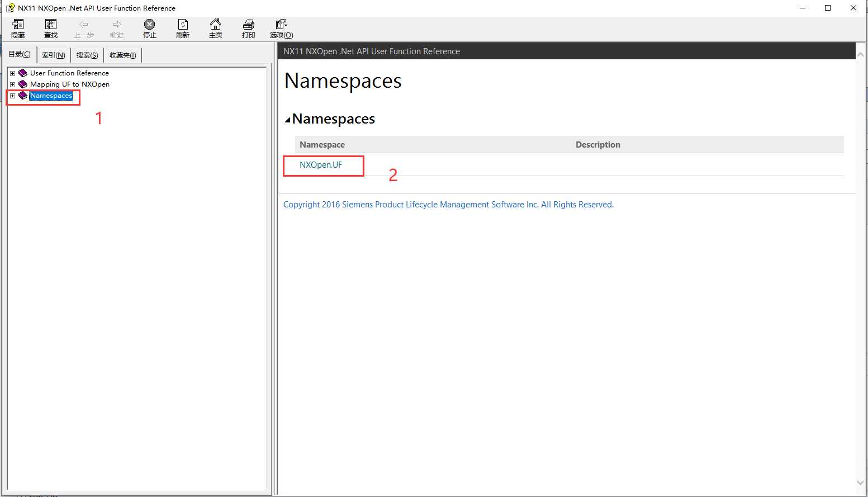Click the Find (查找) toolbar icon
Screen dimensions: 868x497
pyautogui.click(x=51, y=25)
